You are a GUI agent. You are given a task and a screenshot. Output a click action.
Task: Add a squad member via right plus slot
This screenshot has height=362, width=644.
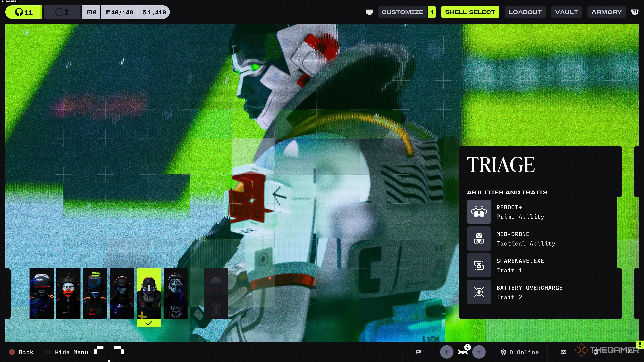(x=479, y=352)
